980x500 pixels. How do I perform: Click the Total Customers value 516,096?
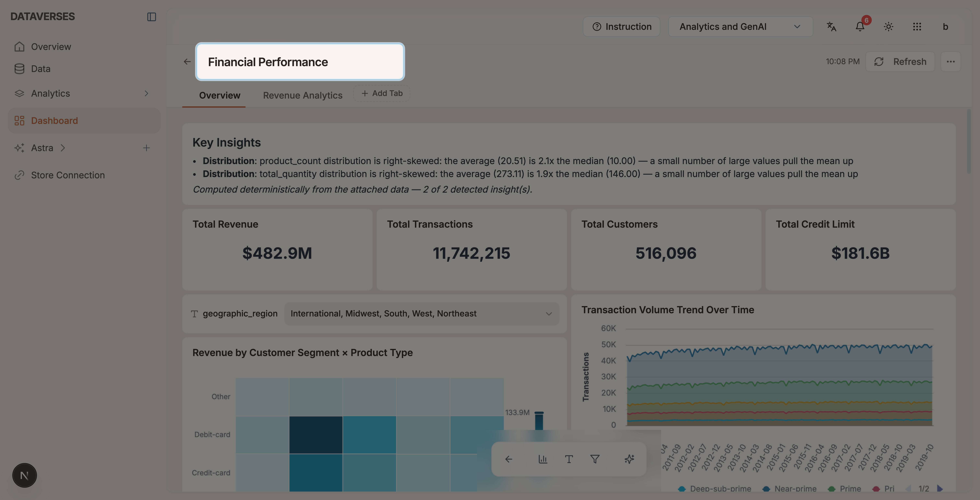click(666, 253)
